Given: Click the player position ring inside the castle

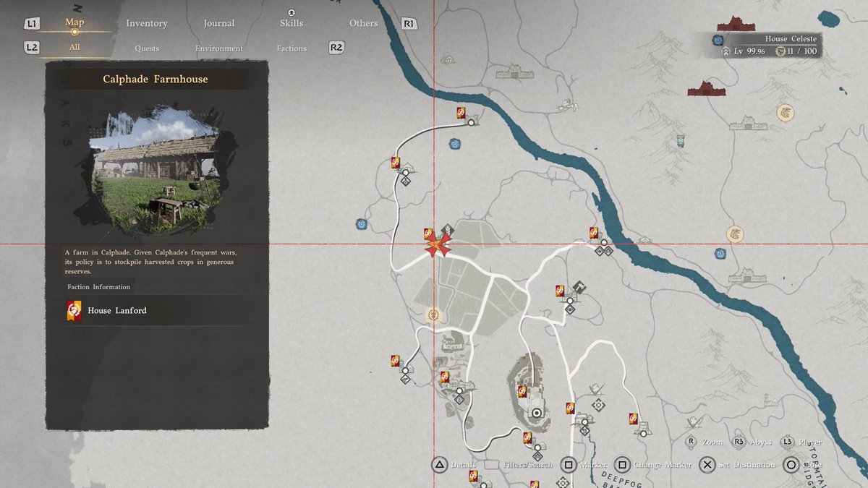Looking at the screenshot, I should [537, 413].
